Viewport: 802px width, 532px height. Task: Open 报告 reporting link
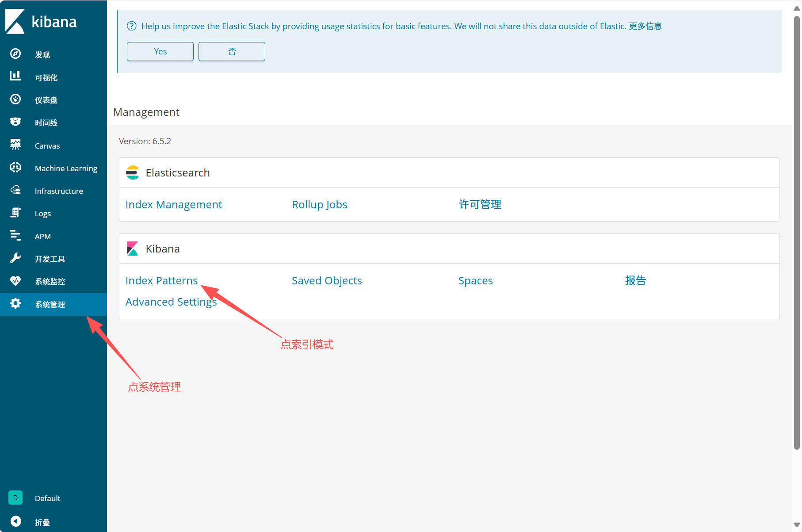(x=635, y=280)
